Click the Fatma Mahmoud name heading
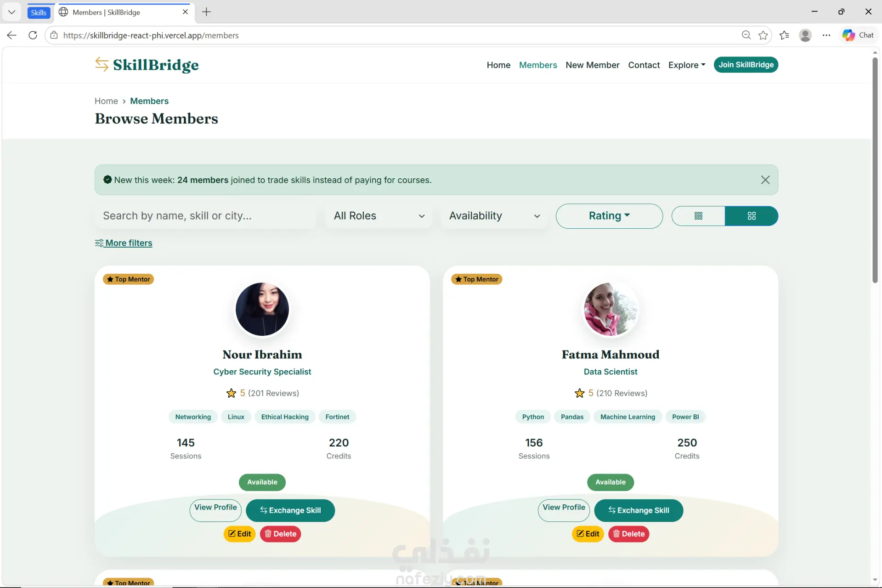Screen dimensions: 882x588 click(611, 355)
